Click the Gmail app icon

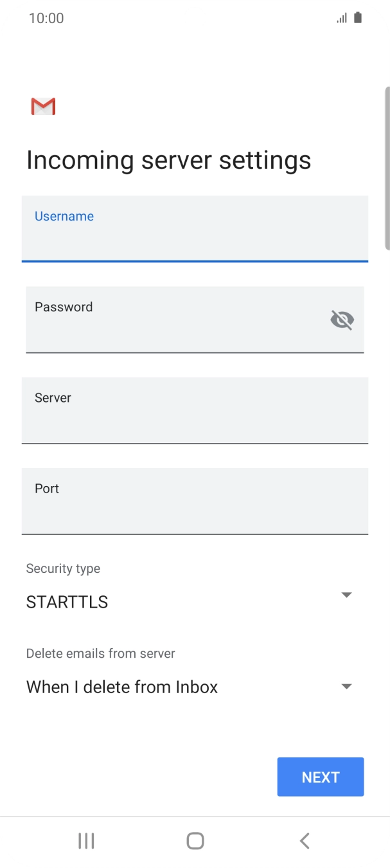click(x=42, y=106)
